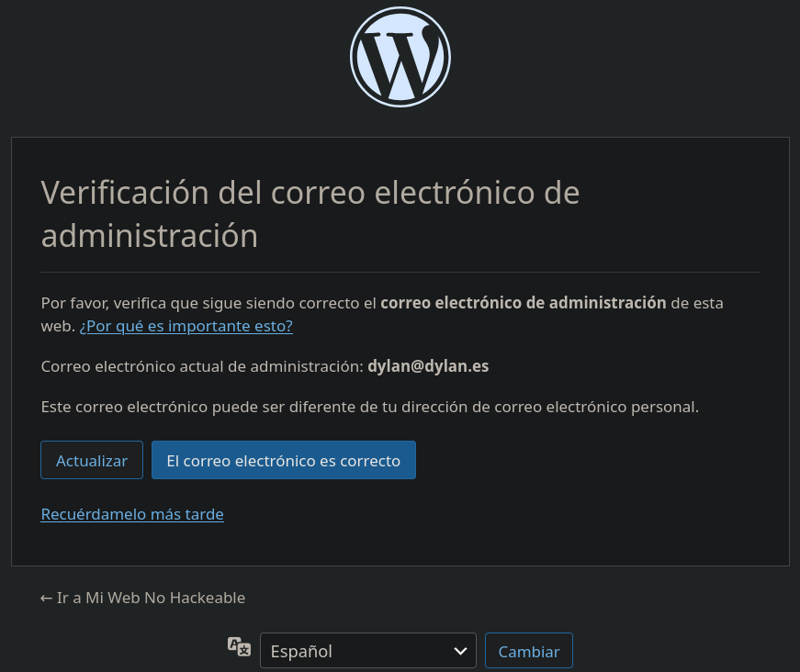Click bold "correo electrónico de administración" text

pos(524,303)
